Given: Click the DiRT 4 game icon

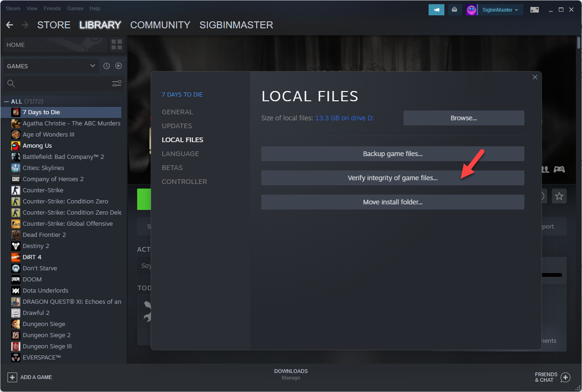Looking at the screenshot, I should click(15, 257).
